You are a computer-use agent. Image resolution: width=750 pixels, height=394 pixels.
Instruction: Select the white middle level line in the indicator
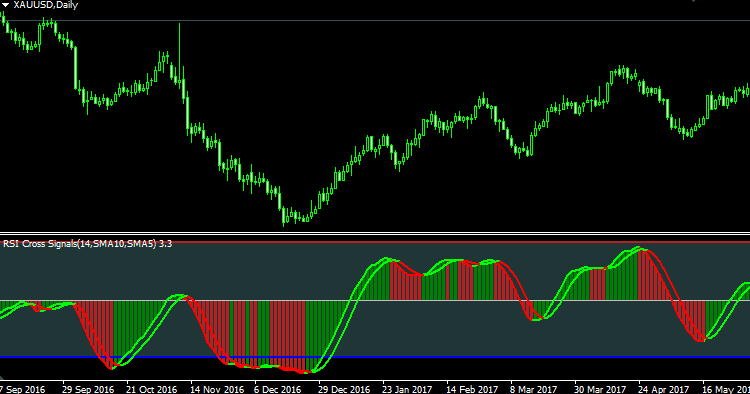(375, 301)
